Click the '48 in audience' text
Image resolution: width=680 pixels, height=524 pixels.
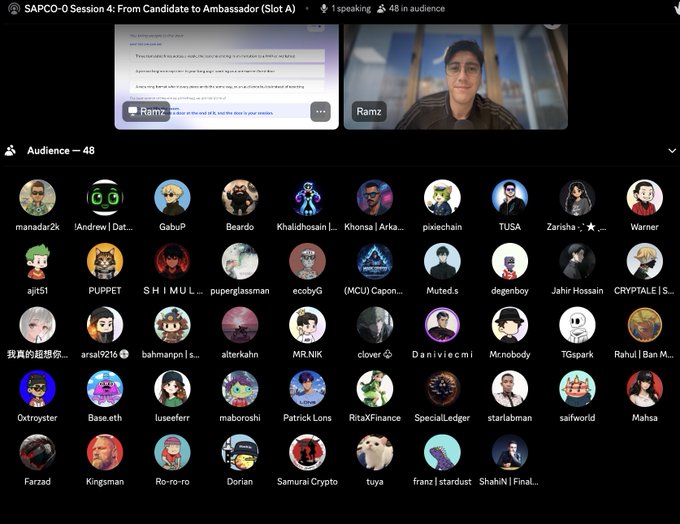click(x=416, y=9)
